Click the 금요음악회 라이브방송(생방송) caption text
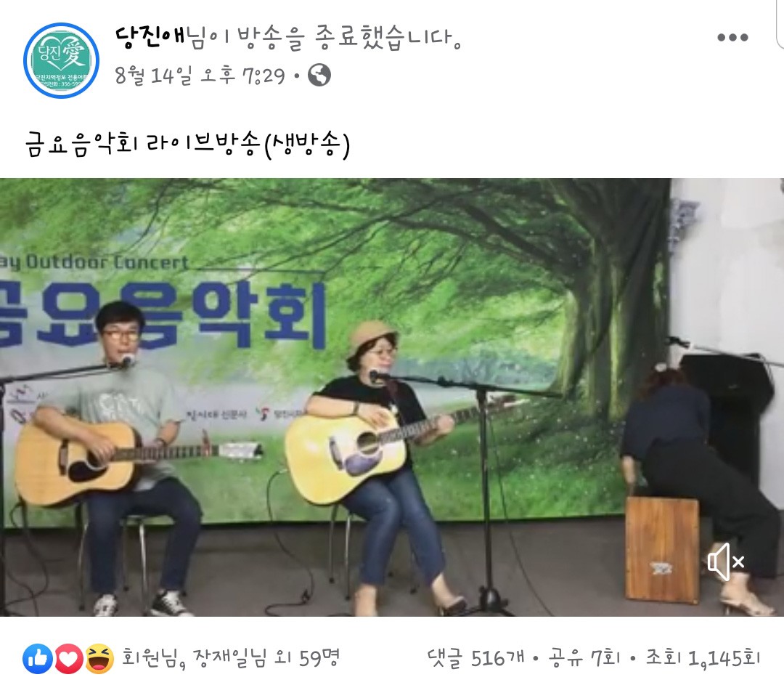 [187, 144]
